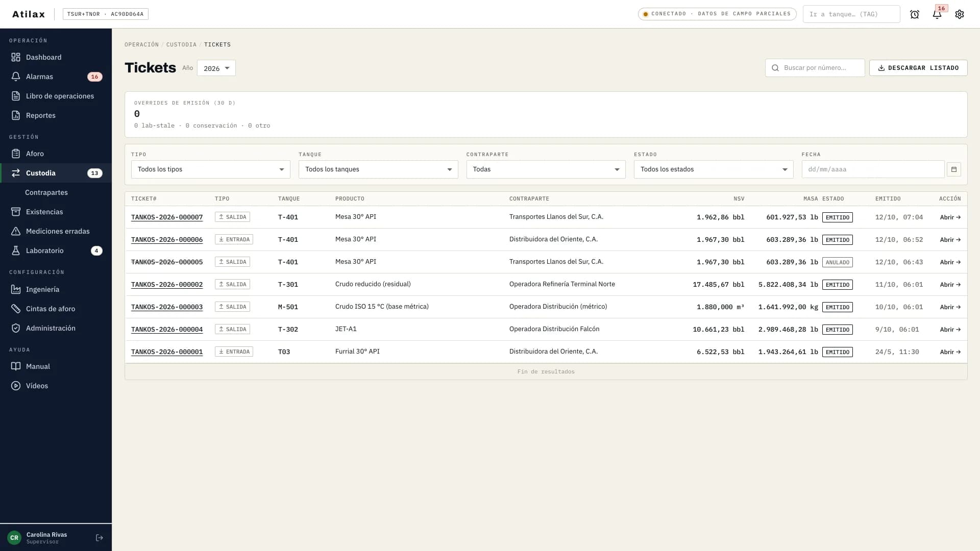The image size is (980, 551).
Task: Open the alarm clock icon in header
Action: pyautogui.click(x=915, y=14)
